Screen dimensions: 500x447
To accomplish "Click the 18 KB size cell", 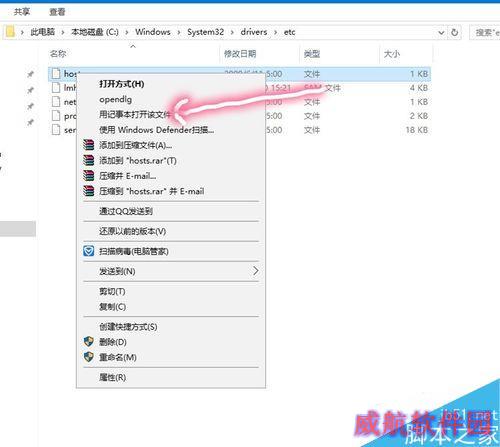I will click(417, 130).
